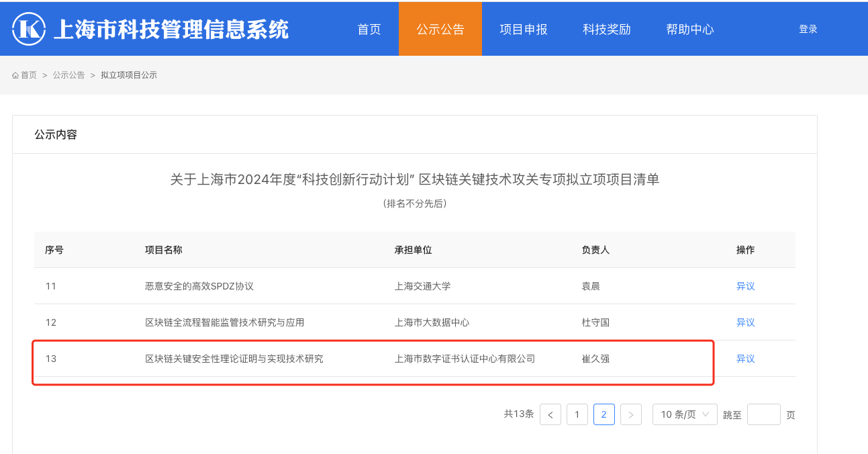
Task: Click the 共13条 total count text
Action: tap(519, 414)
